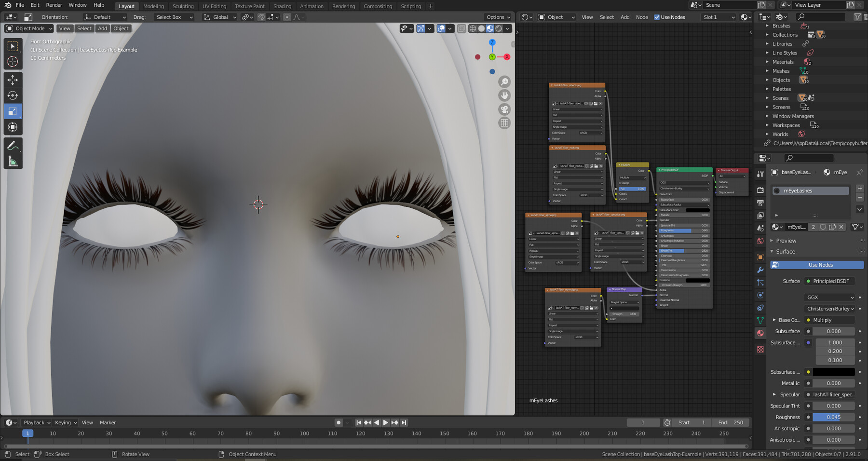The image size is (868, 461).
Task: Switch to rendered viewport shading
Action: click(499, 28)
